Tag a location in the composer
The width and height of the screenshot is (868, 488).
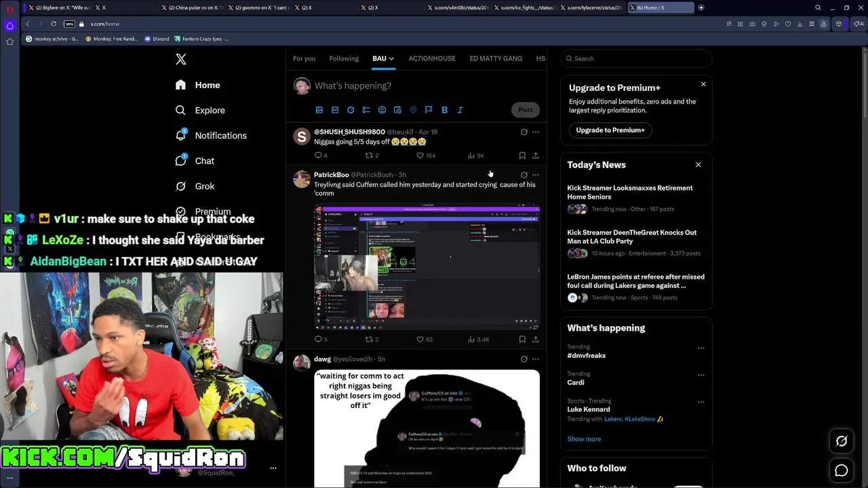[x=413, y=110]
